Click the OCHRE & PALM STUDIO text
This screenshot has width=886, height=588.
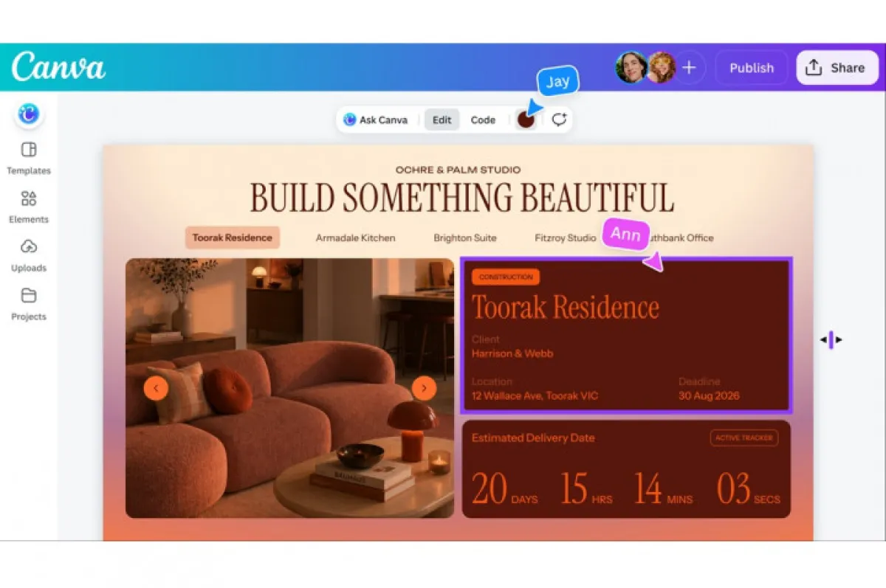click(458, 170)
